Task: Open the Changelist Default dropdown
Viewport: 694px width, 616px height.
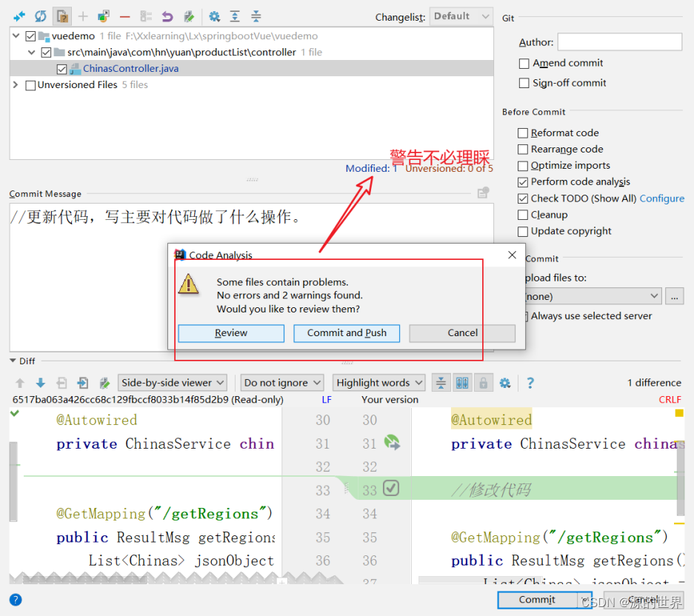Action: click(x=461, y=17)
